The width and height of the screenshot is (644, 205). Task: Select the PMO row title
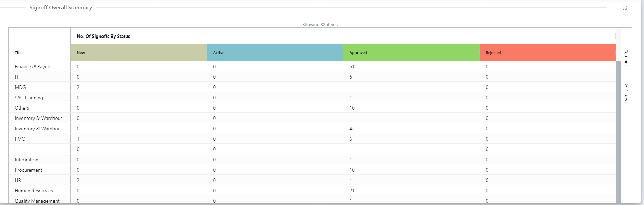pos(20,139)
